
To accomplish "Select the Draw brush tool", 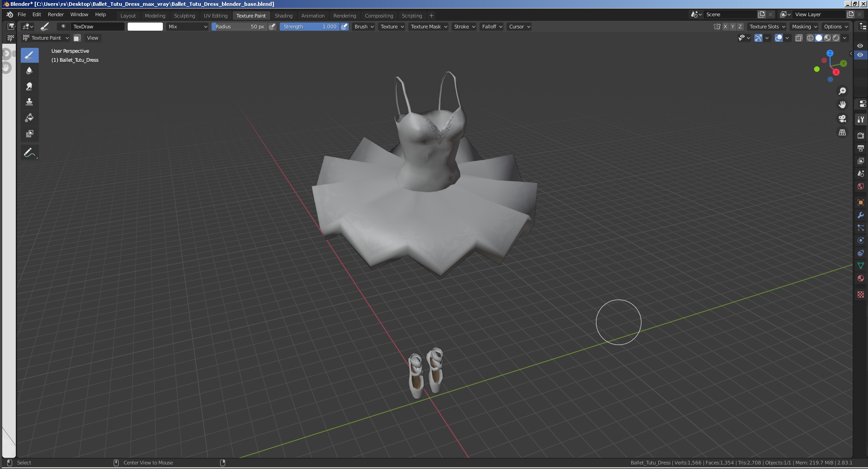I will pyautogui.click(x=29, y=55).
